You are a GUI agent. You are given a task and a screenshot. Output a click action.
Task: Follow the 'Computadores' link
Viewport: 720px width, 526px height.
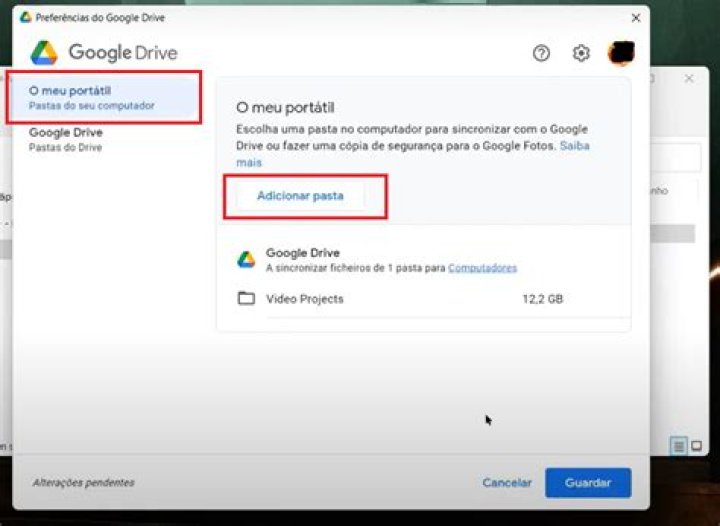click(x=483, y=268)
